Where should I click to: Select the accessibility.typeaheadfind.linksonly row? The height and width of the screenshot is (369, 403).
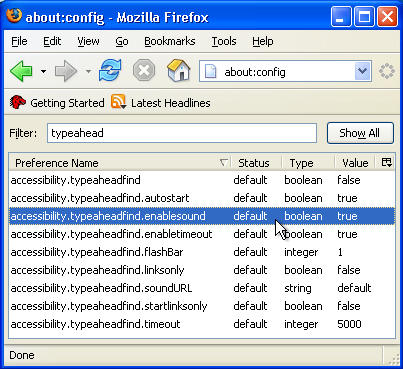coord(202,270)
